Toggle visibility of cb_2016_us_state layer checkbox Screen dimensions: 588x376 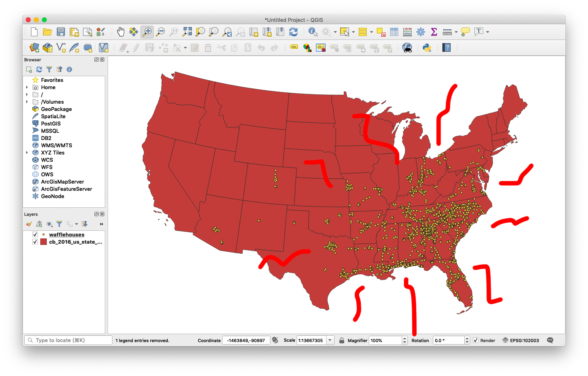(35, 242)
